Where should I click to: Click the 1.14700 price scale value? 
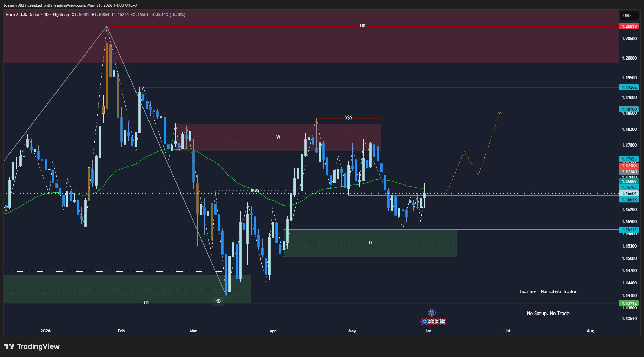629,271
